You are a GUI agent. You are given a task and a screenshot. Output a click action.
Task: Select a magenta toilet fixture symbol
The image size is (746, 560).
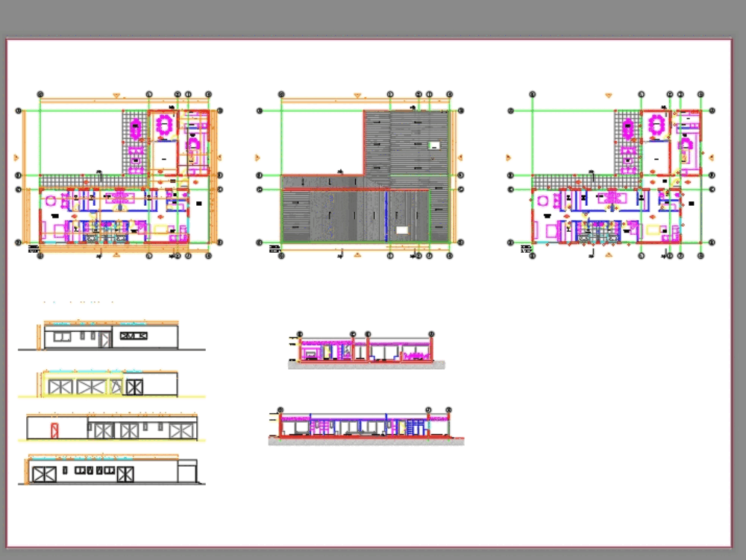pyautogui.click(x=685, y=143)
